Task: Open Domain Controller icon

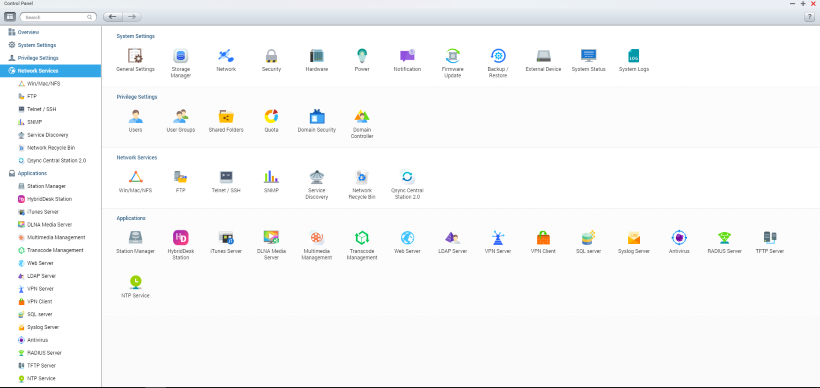Action: [362, 116]
